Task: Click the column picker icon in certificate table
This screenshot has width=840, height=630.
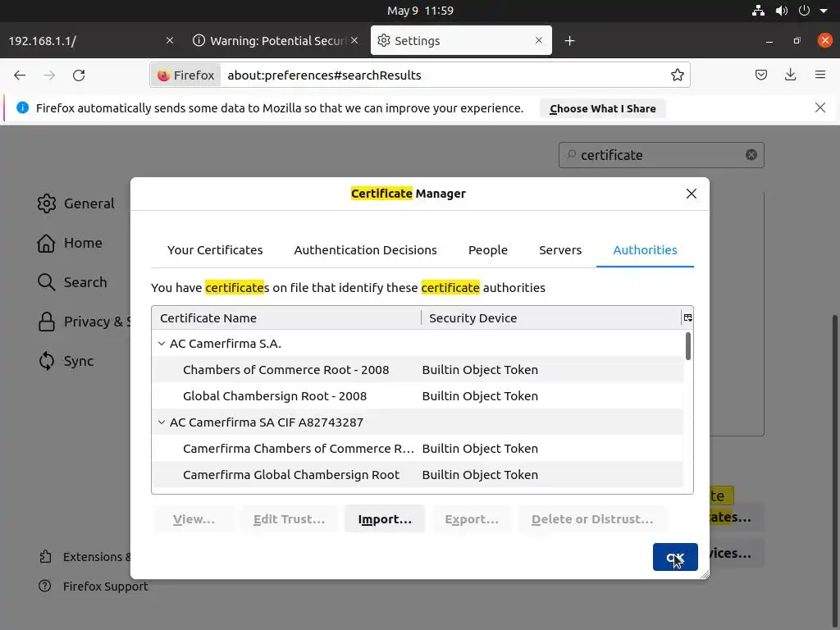Action: [688, 317]
